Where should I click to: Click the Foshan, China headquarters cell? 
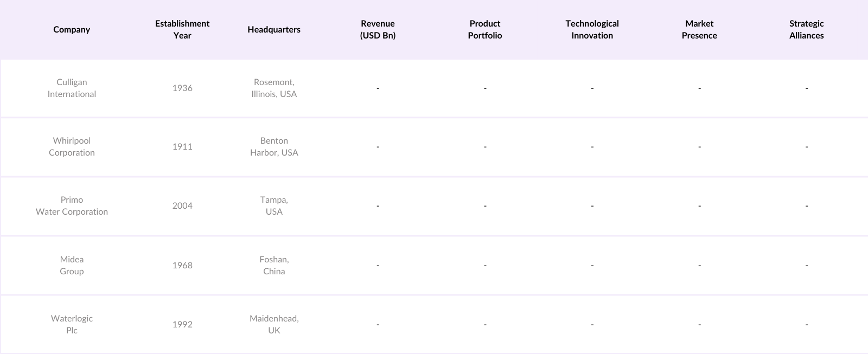tap(274, 265)
